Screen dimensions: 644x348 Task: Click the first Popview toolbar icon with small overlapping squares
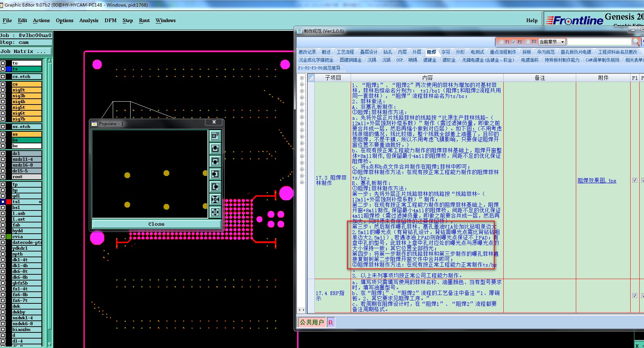215,136
